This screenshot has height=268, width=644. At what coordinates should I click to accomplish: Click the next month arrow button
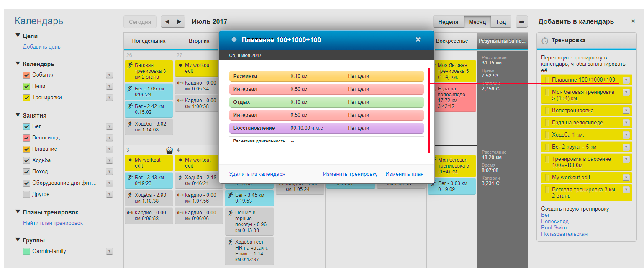point(179,22)
